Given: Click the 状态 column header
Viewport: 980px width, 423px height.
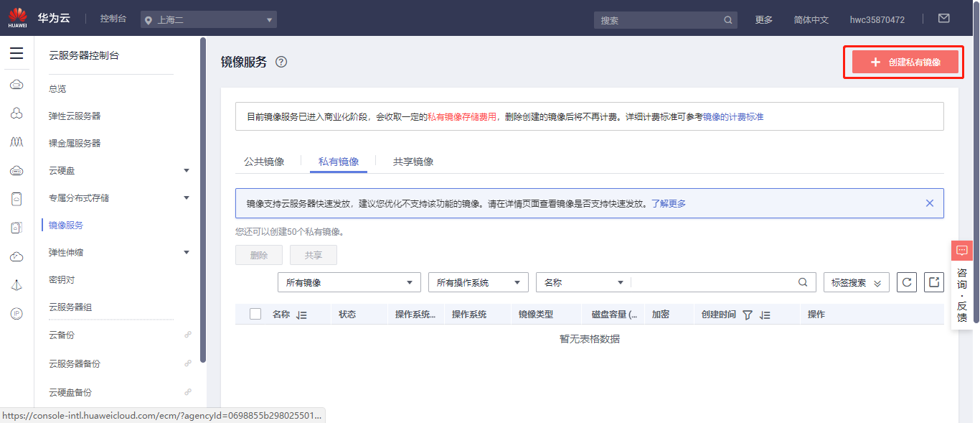Looking at the screenshot, I should [347, 315].
